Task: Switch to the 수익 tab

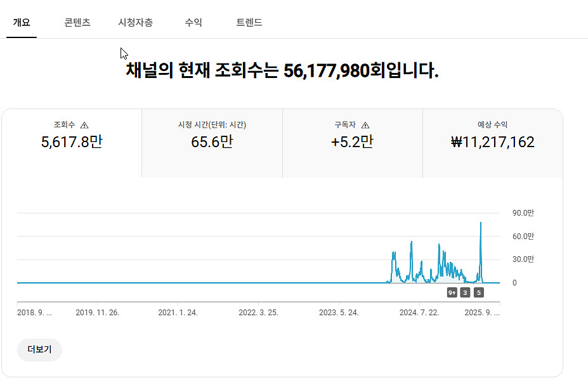Action: pyautogui.click(x=193, y=23)
